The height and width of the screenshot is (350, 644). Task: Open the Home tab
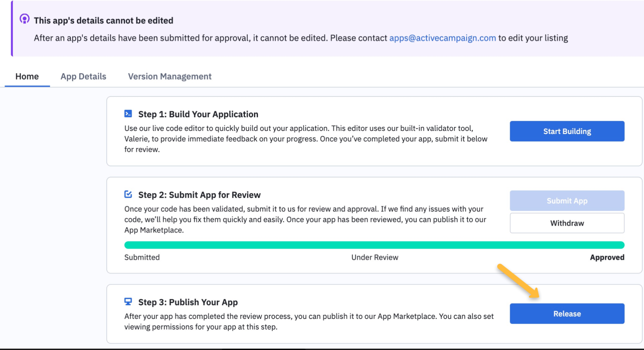[x=27, y=76]
